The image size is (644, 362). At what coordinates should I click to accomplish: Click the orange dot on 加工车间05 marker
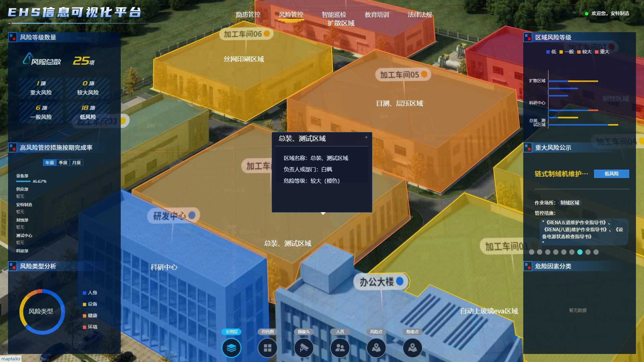(424, 74)
